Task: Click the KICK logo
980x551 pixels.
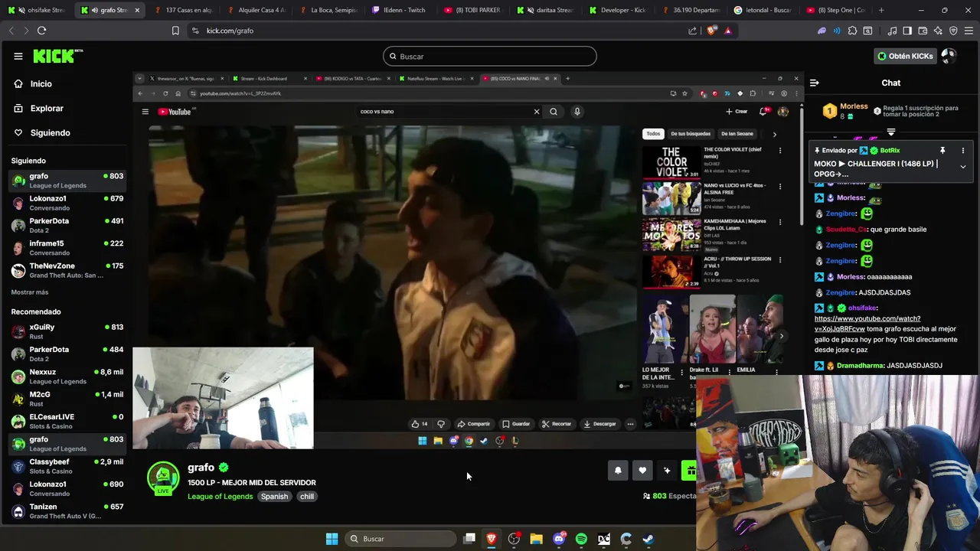Action: pos(57,56)
